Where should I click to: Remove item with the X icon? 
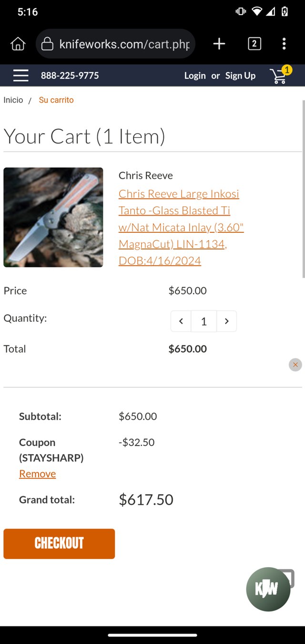295,365
